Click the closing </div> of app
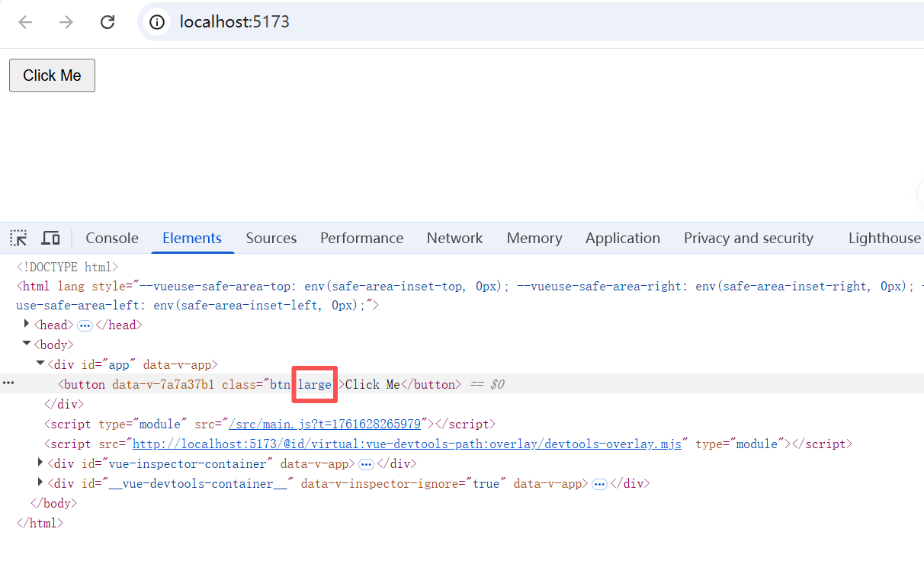The image size is (924, 564). [64, 404]
